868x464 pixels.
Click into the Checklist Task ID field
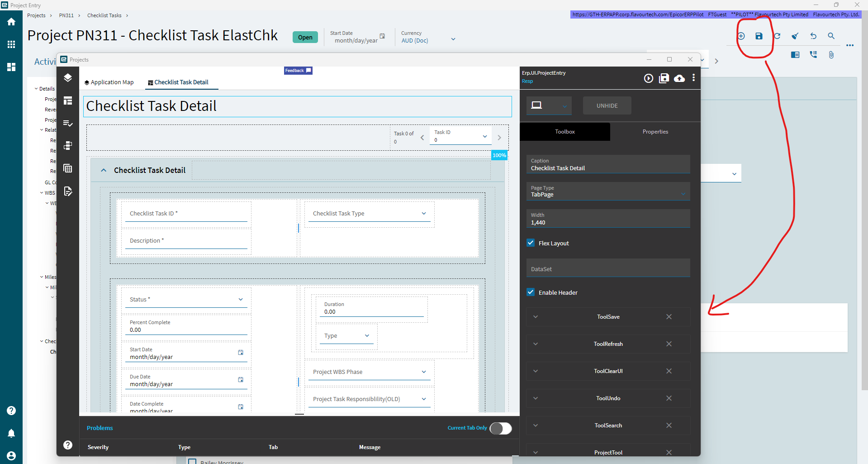point(186,214)
